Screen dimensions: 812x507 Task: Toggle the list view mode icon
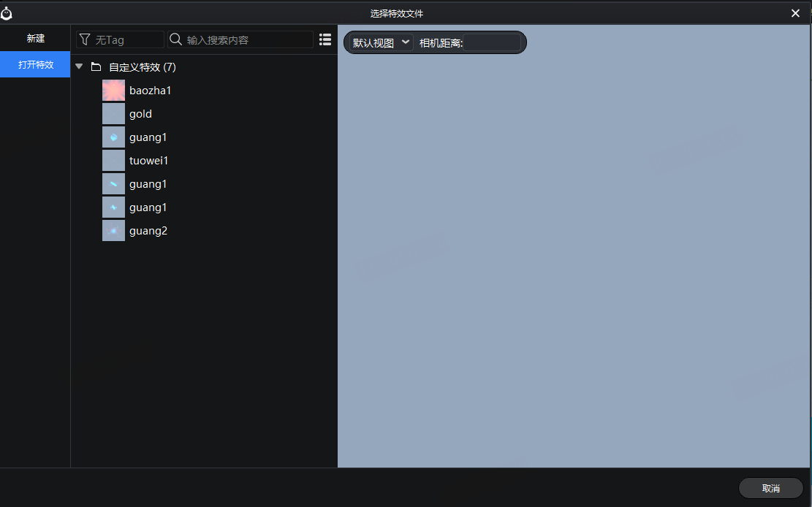[325, 39]
